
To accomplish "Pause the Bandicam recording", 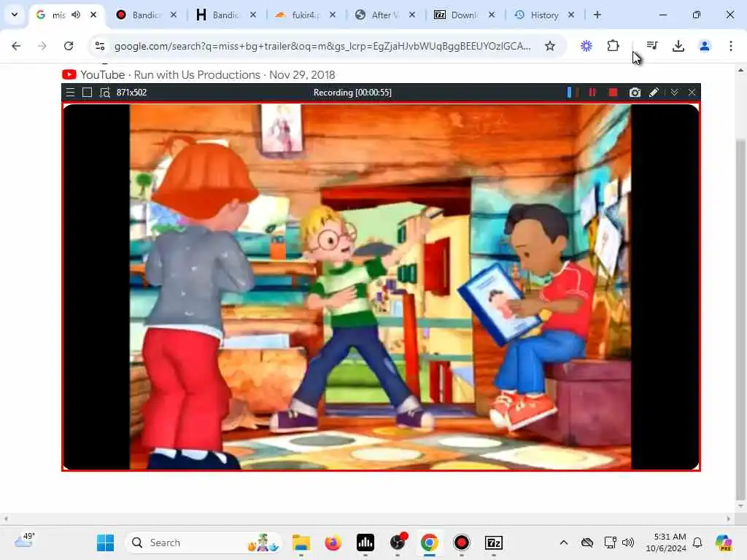I will [x=592, y=93].
